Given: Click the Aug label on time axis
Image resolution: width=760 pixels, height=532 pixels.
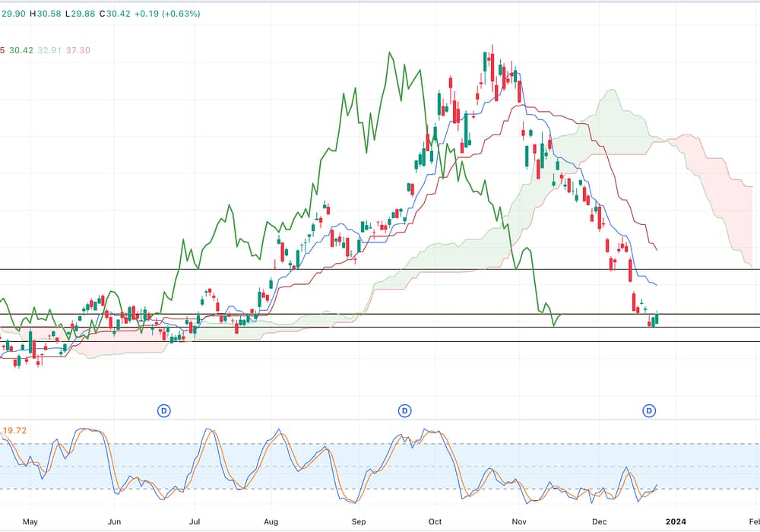Looking at the screenshot, I should pyautogui.click(x=271, y=521).
